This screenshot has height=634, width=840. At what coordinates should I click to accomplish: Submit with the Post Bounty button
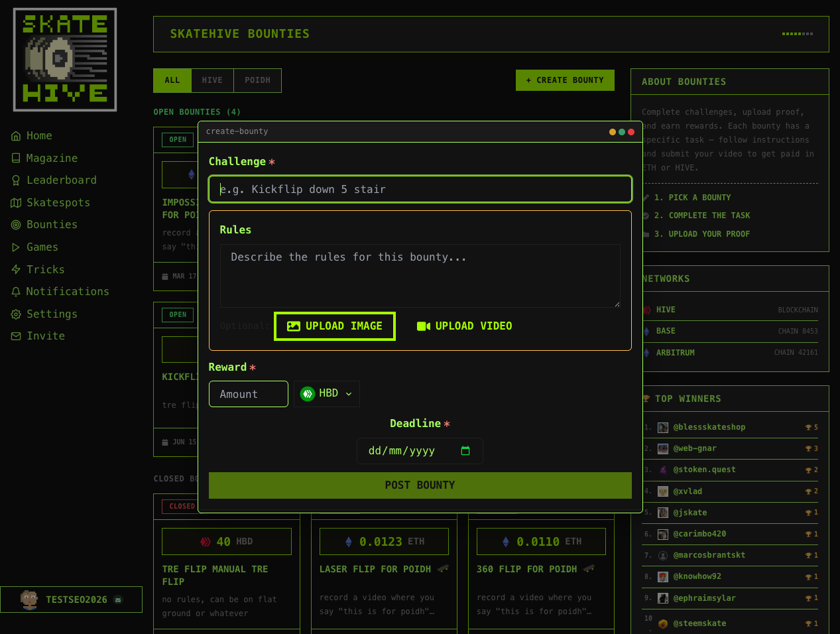[420, 485]
